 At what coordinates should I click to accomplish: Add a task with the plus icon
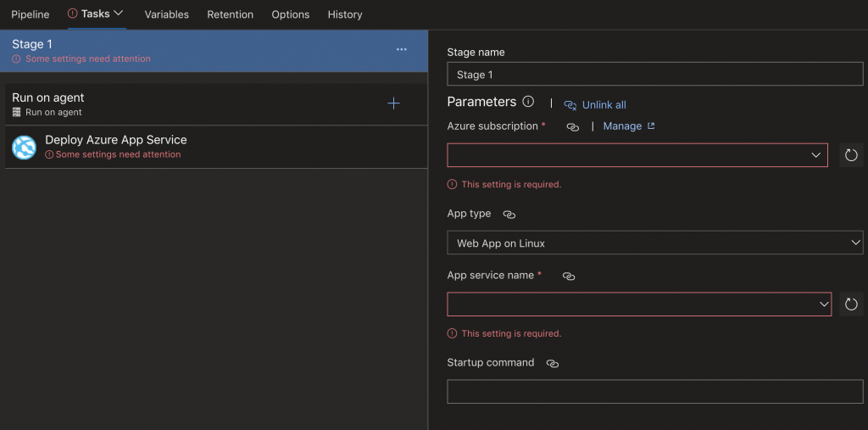(x=393, y=103)
